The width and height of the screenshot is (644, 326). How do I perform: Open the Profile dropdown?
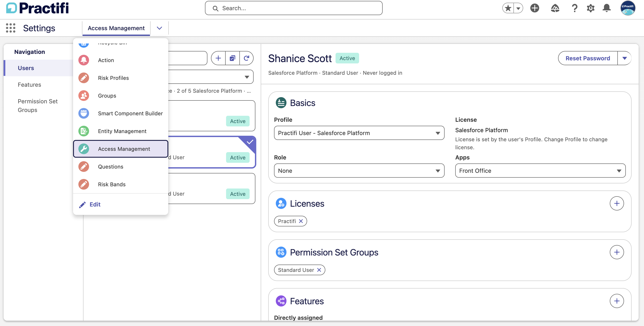pos(359,133)
